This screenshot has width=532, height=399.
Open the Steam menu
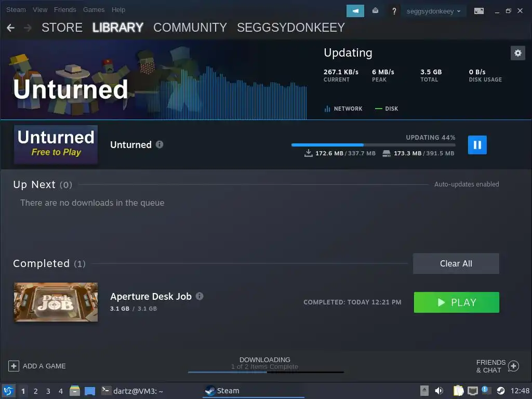coord(16,9)
